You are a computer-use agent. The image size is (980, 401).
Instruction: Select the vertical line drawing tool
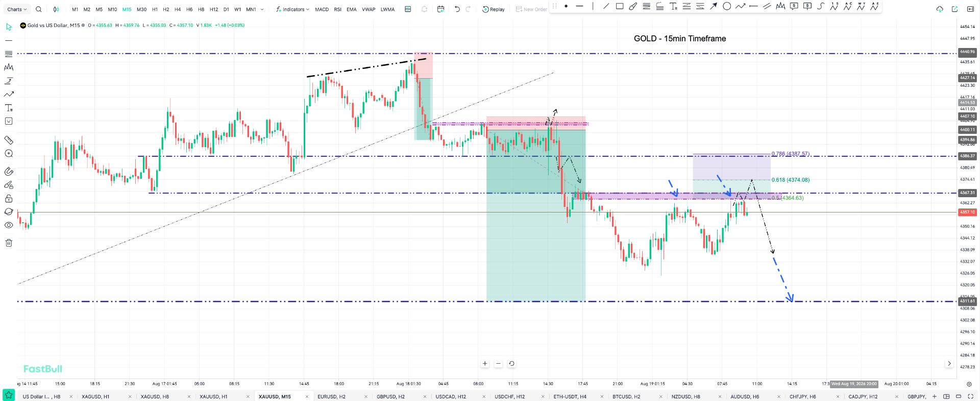coord(593,7)
